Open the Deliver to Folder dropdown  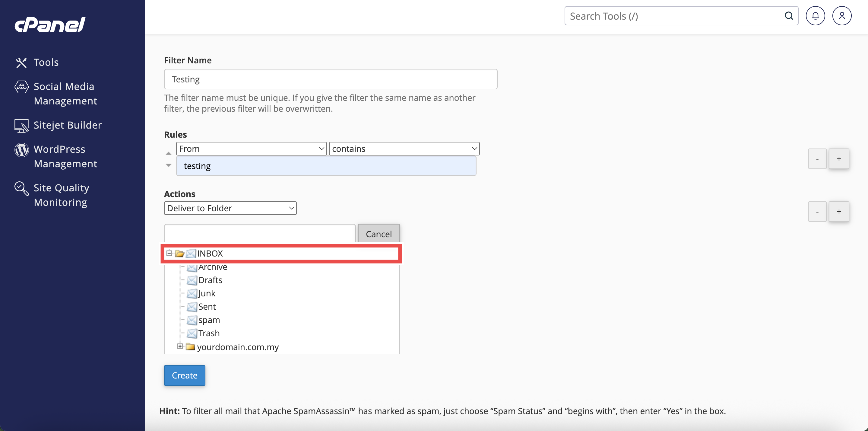pyautogui.click(x=230, y=208)
